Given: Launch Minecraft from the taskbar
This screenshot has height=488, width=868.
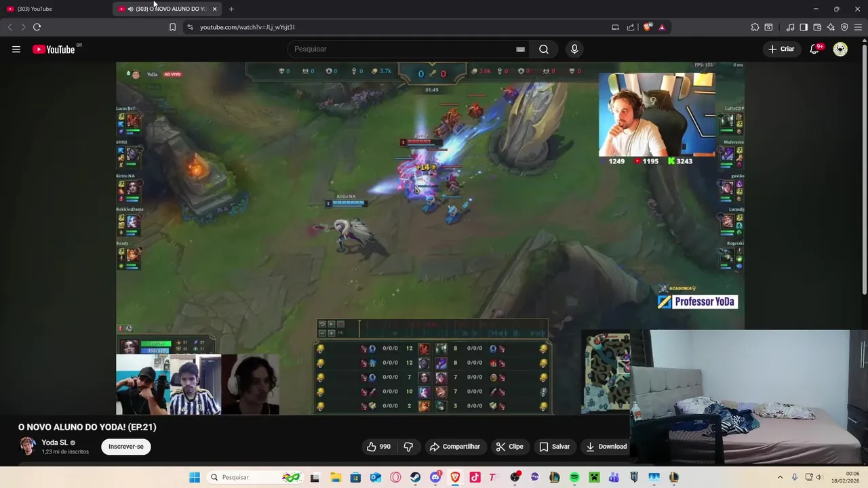Looking at the screenshot, I should [x=594, y=477].
